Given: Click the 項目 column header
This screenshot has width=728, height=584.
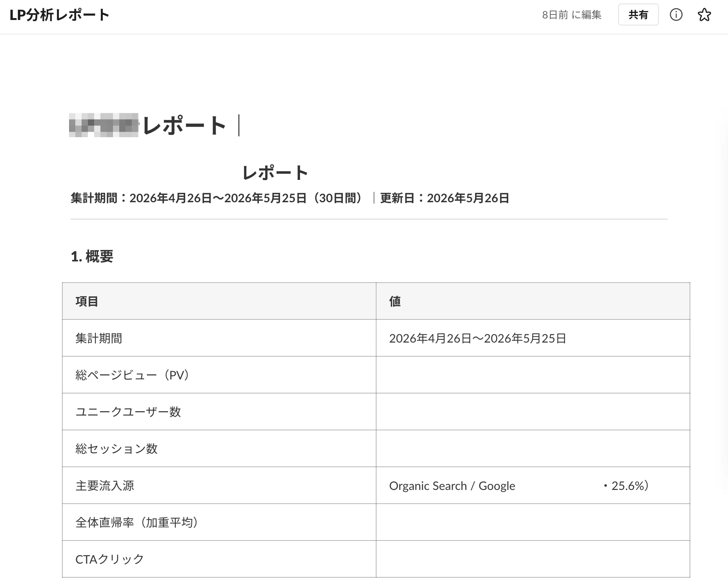Looking at the screenshot, I should (x=87, y=301).
